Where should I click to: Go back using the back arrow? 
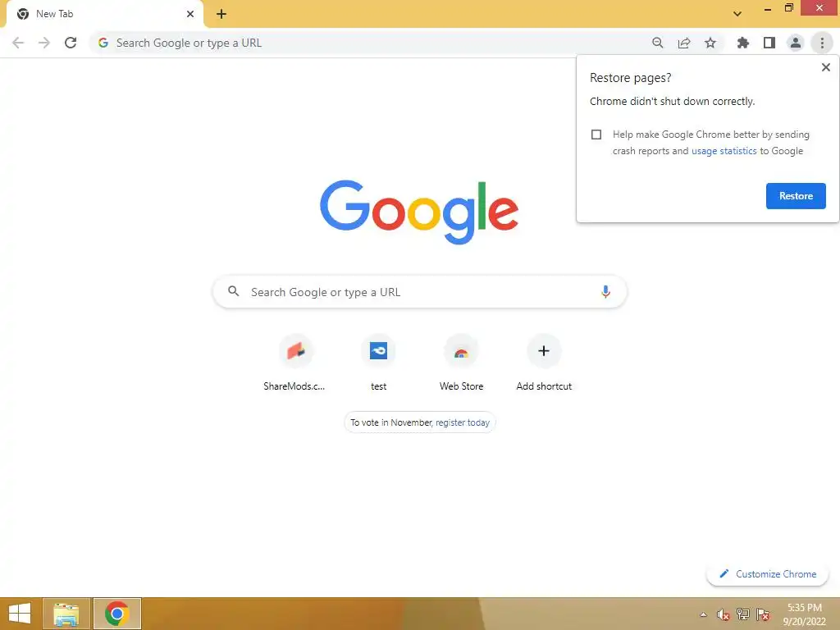coord(18,43)
